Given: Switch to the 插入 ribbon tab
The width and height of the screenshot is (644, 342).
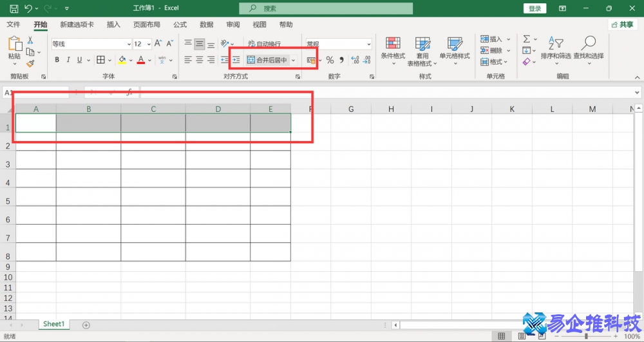Looking at the screenshot, I should (113, 24).
